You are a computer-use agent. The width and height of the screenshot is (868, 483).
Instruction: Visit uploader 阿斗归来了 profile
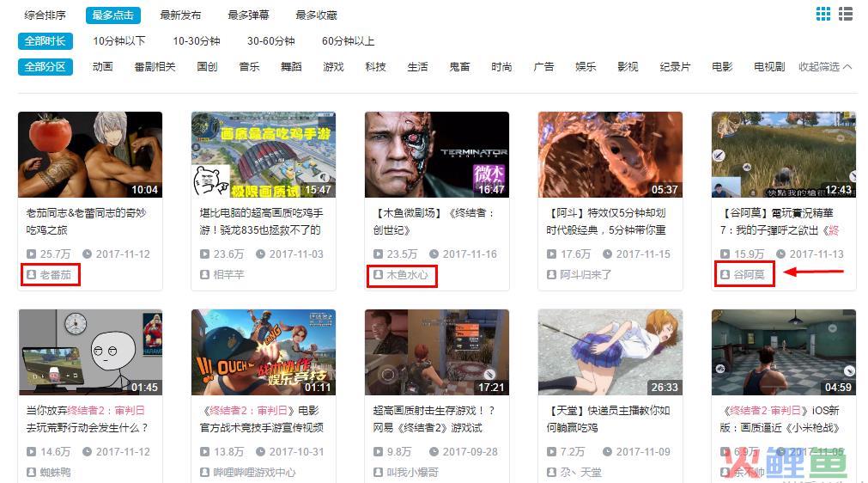tap(579, 275)
